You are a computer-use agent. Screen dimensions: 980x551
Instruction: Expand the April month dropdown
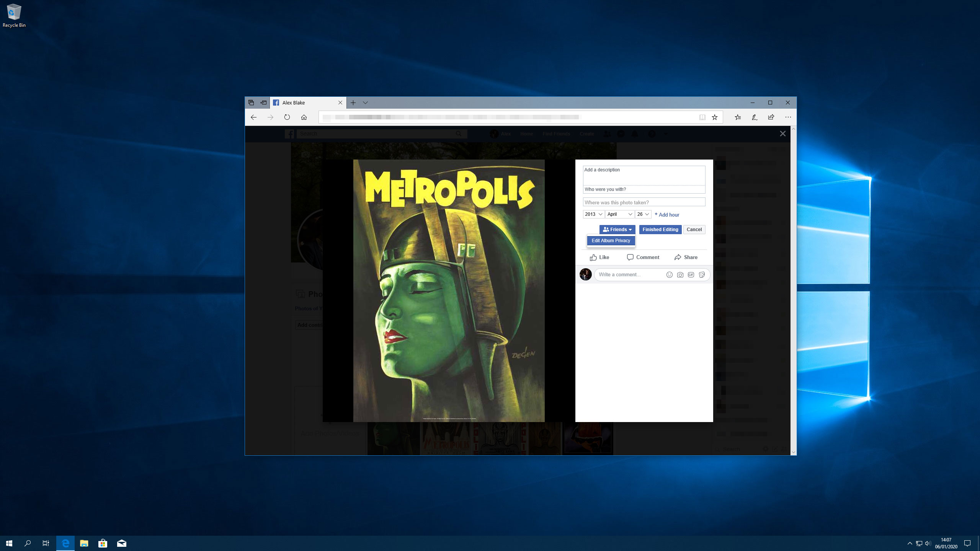619,214
